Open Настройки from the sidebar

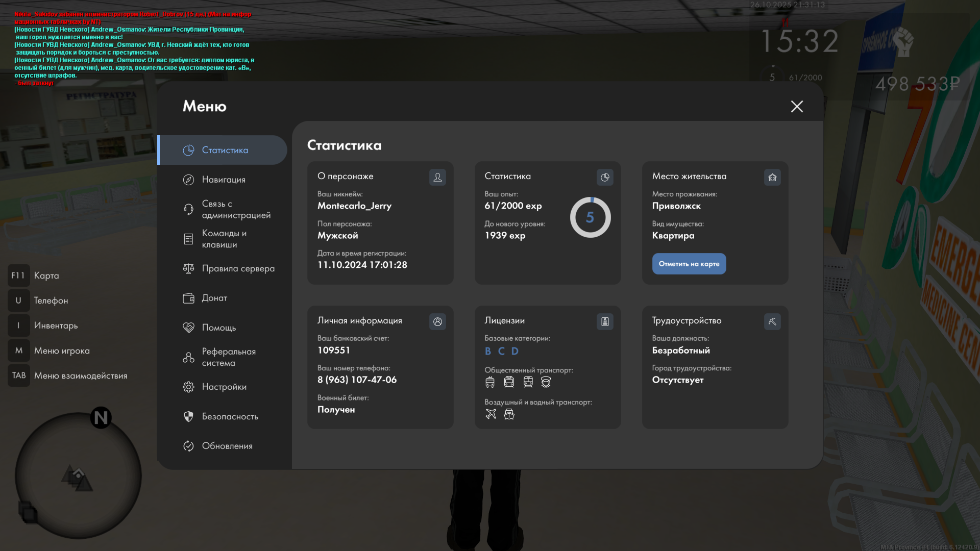point(224,387)
